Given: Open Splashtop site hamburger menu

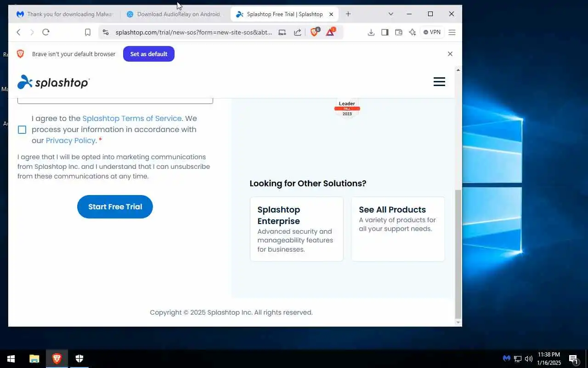Looking at the screenshot, I should (439, 82).
